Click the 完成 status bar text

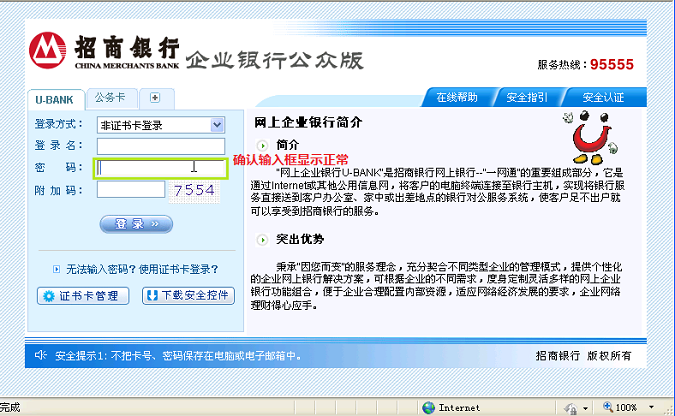coord(10,407)
